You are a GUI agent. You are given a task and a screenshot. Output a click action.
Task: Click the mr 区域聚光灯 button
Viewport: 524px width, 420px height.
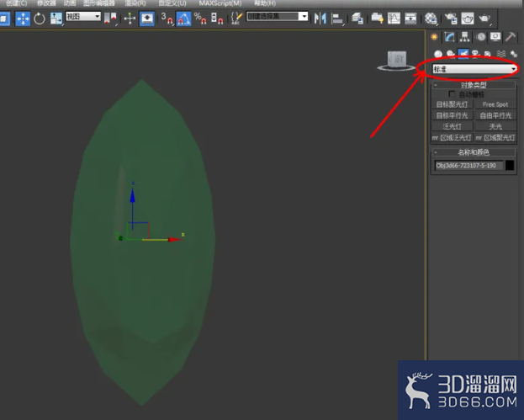[495, 137]
